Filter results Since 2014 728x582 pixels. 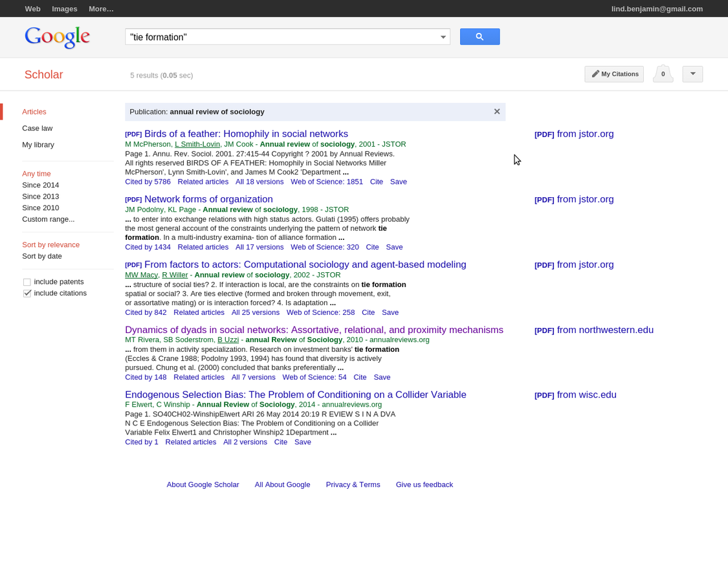(x=40, y=185)
